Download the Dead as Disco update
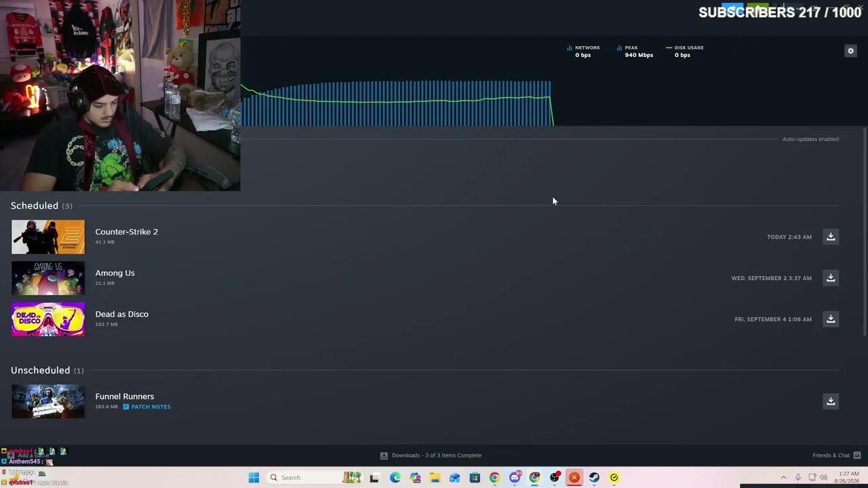868x488 pixels. click(x=831, y=319)
